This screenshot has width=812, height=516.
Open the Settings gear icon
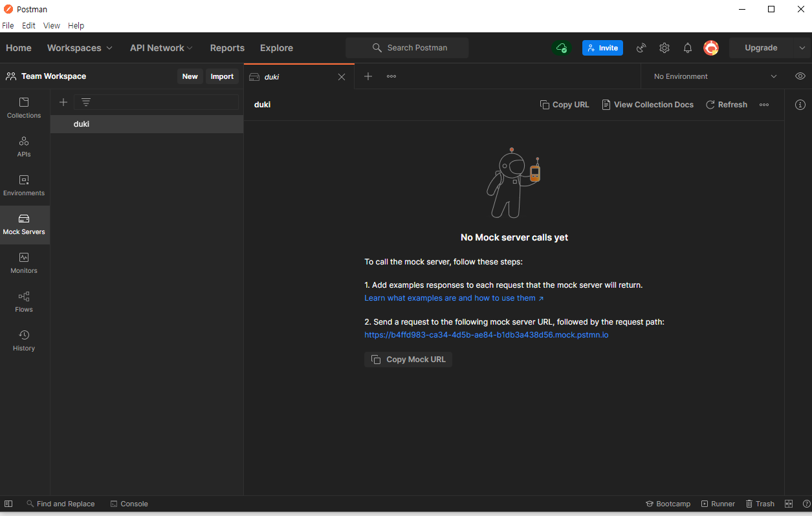(664, 48)
